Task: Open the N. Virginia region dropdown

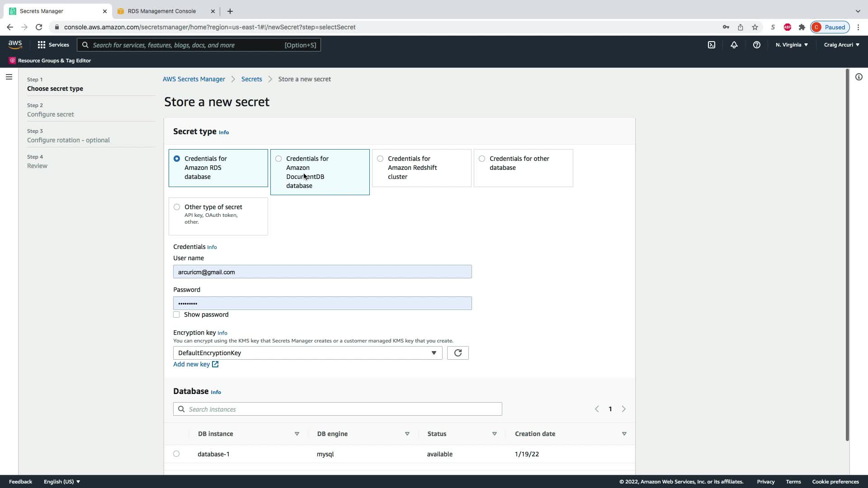Action: [x=792, y=45]
